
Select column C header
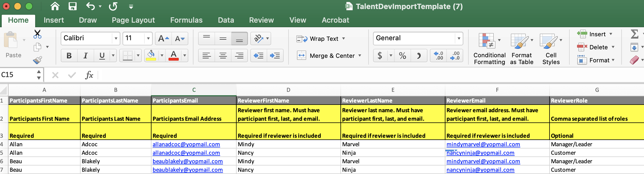point(194,90)
